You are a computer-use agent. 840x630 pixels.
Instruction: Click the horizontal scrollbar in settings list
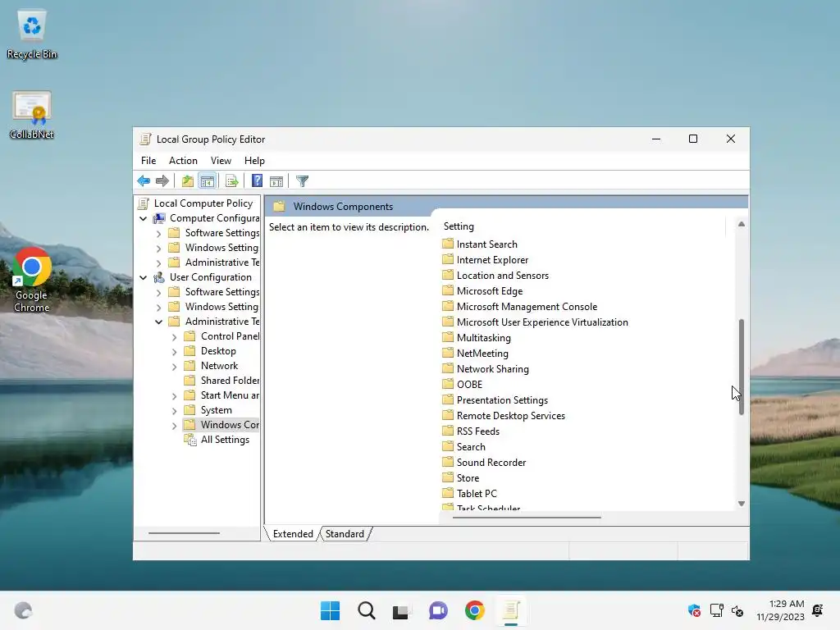pos(527,518)
